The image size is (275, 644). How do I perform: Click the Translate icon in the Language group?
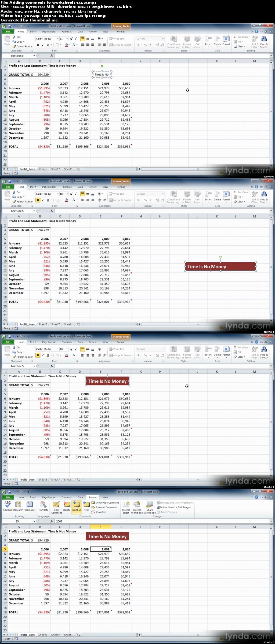tap(43, 507)
